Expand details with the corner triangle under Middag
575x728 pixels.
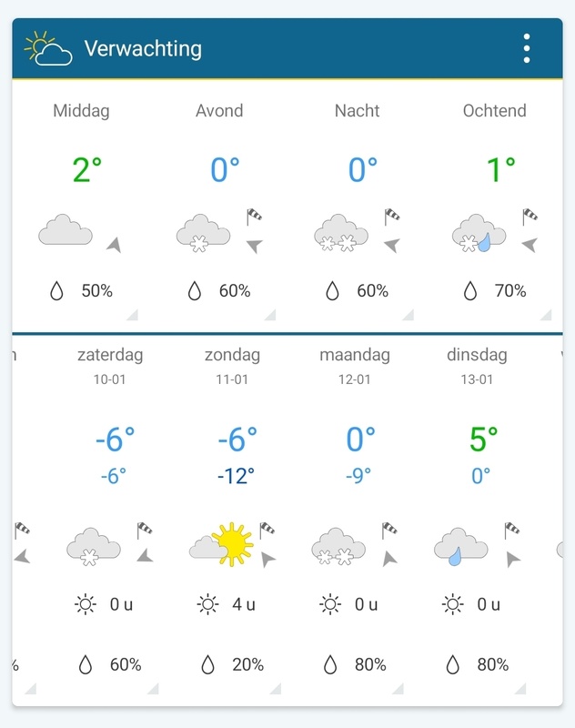click(x=132, y=316)
